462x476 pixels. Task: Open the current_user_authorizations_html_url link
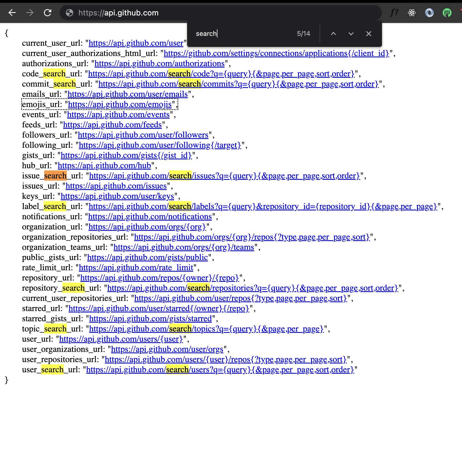[x=277, y=54]
